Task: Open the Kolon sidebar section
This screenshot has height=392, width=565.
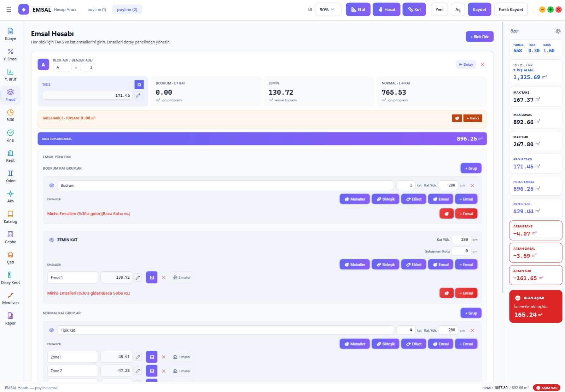Action: pos(10,177)
